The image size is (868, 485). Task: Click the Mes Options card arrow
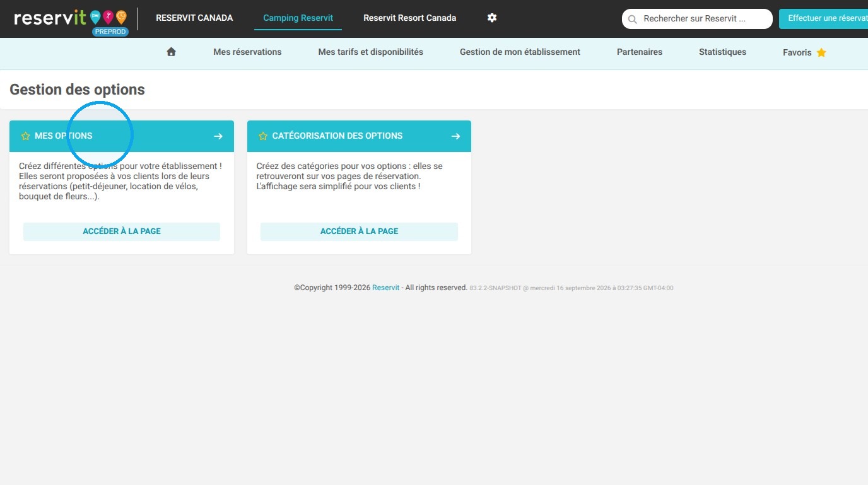[218, 136]
